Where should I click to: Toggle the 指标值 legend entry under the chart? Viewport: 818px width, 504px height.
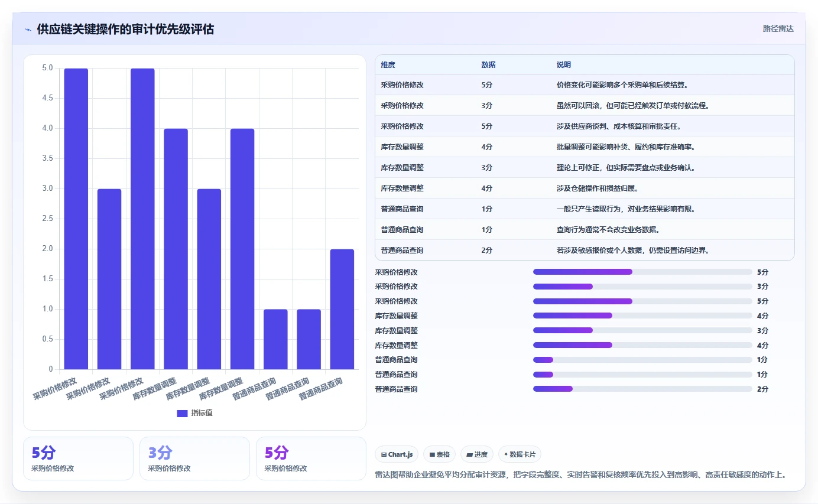[x=194, y=413]
